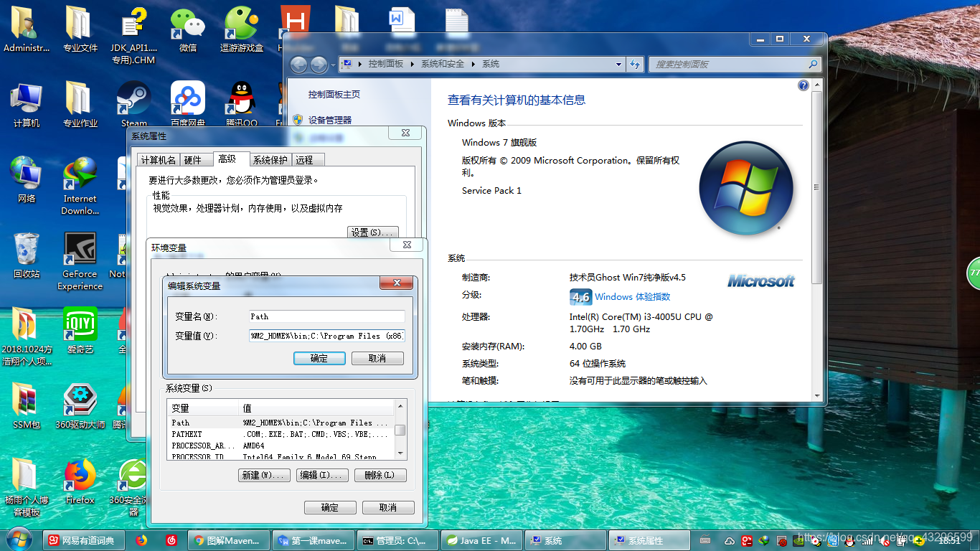Open pinned Firefox taskbar icon
Image resolution: width=980 pixels, height=551 pixels.
click(141, 540)
